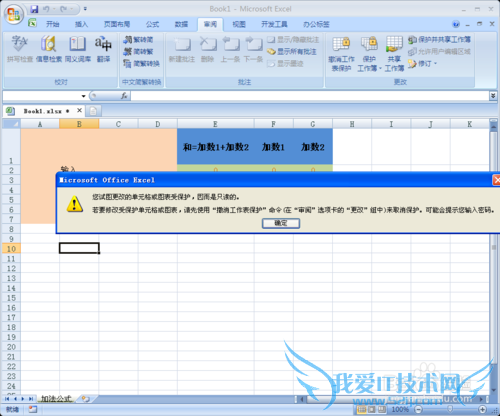Image resolution: width=500 pixels, height=416 pixels.
Task: Convert Traditional to Simplified Chinese
Action: [138, 40]
